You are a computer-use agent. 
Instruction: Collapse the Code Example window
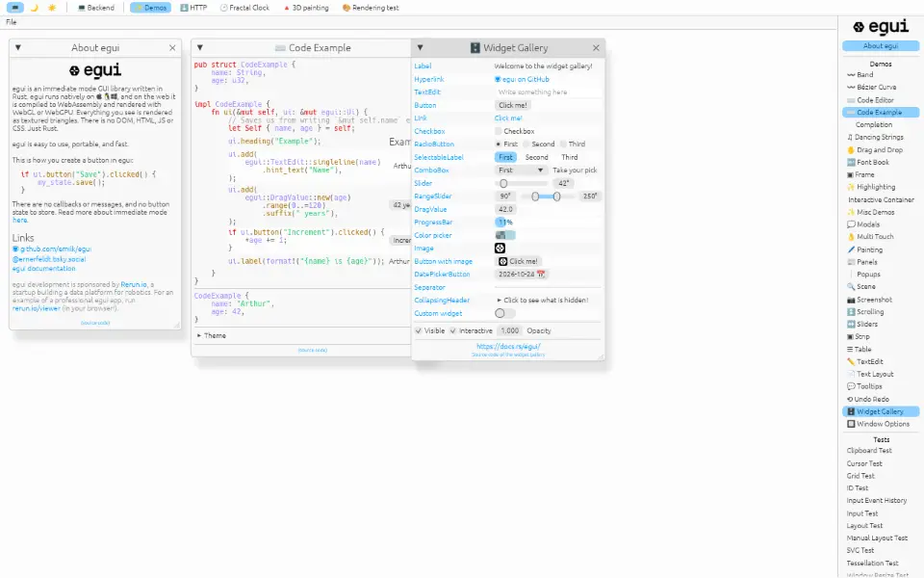tap(200, 48)
